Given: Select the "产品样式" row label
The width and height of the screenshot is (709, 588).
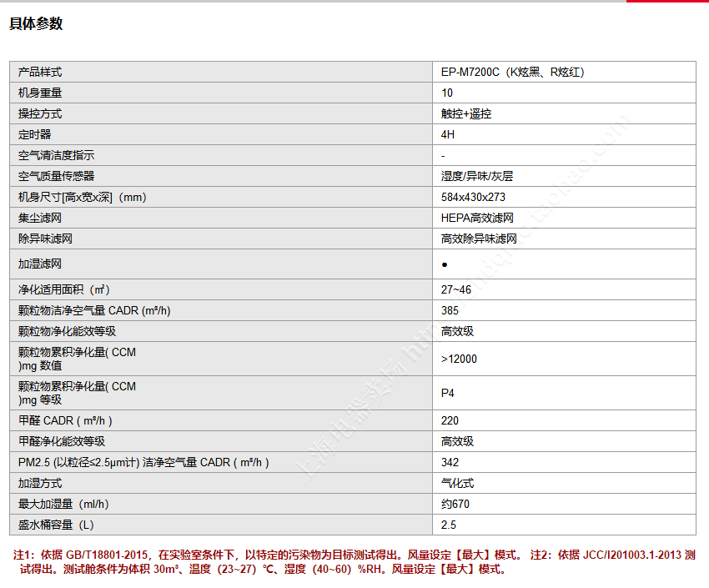Looking at the screenshot, I should point(40,72).
